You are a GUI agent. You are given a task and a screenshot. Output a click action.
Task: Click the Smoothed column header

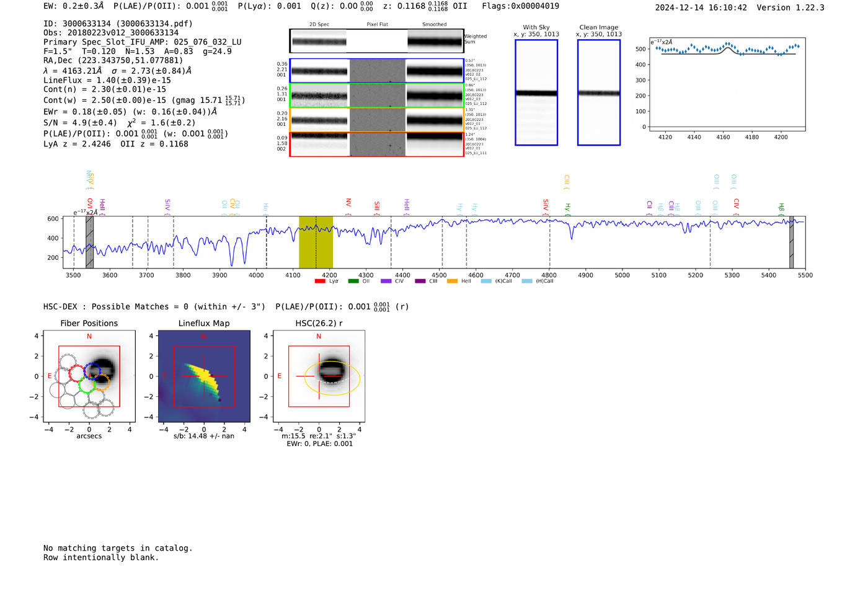point(434,25)
